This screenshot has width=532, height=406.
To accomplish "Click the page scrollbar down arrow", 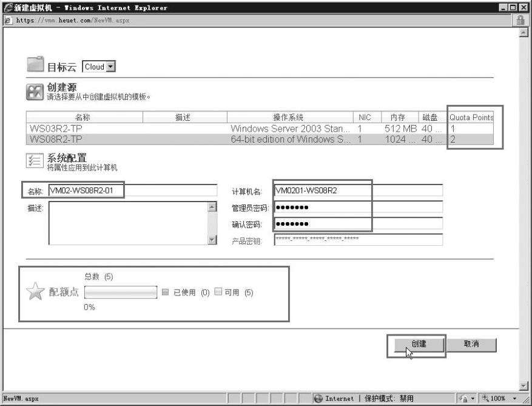I will (524, 386).
